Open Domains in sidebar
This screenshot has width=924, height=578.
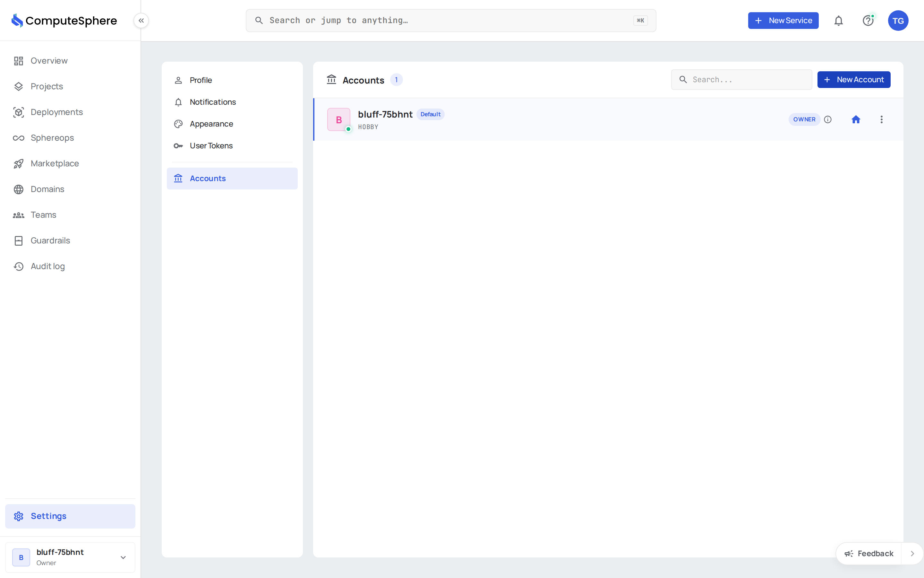point(70,189)
